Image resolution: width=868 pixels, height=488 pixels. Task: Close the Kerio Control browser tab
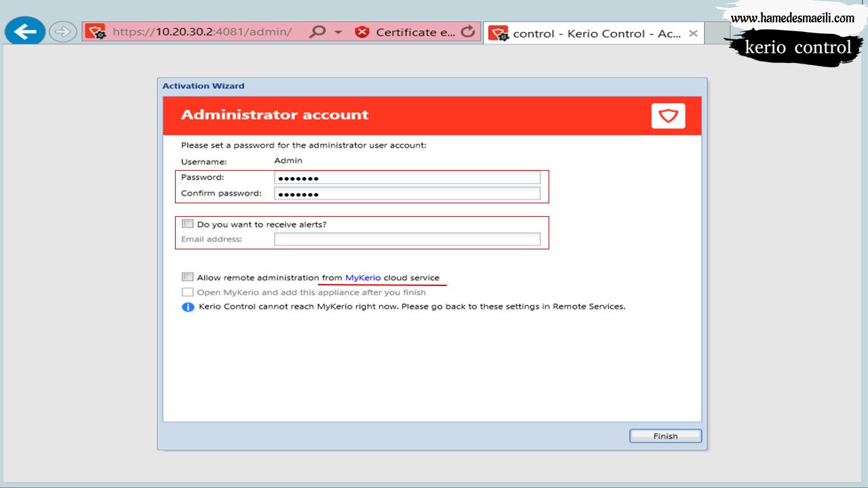tap(693, 33)
